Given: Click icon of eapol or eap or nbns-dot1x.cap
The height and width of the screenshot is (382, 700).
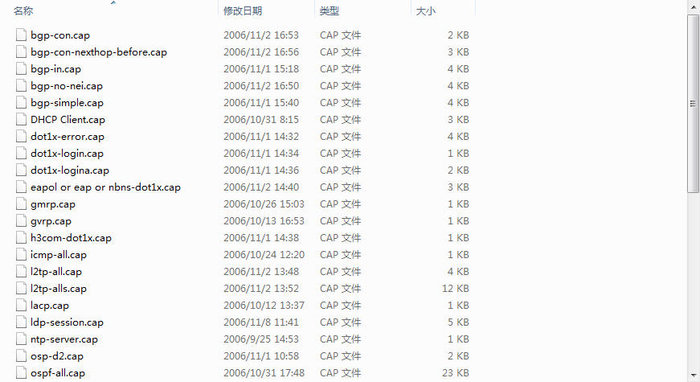Looking at the screenshot, I should pyautogui.click(x=21, y=187).
